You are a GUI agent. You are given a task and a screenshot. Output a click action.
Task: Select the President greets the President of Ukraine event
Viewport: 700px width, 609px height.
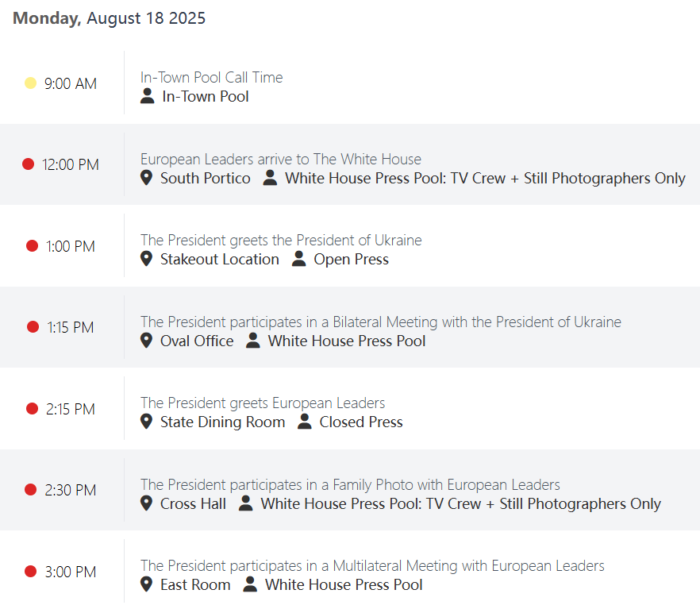tap(281, 240)
